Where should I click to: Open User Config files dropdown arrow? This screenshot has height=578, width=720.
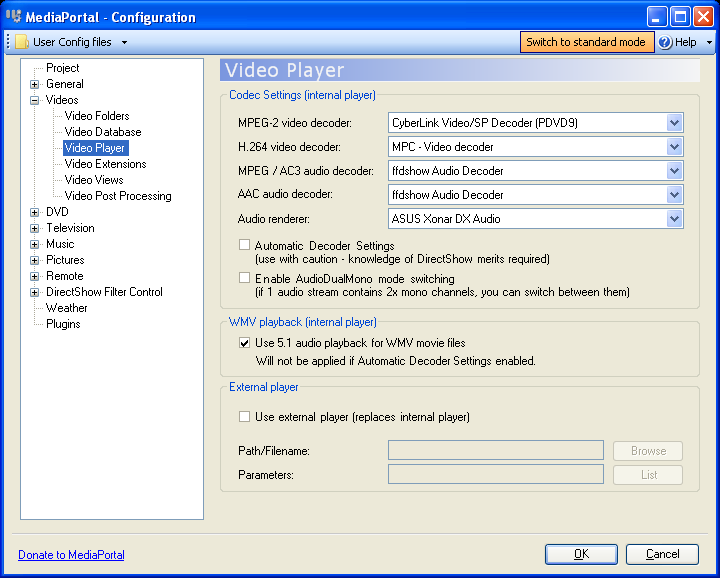pyautogui.click(x=124, y=42)
